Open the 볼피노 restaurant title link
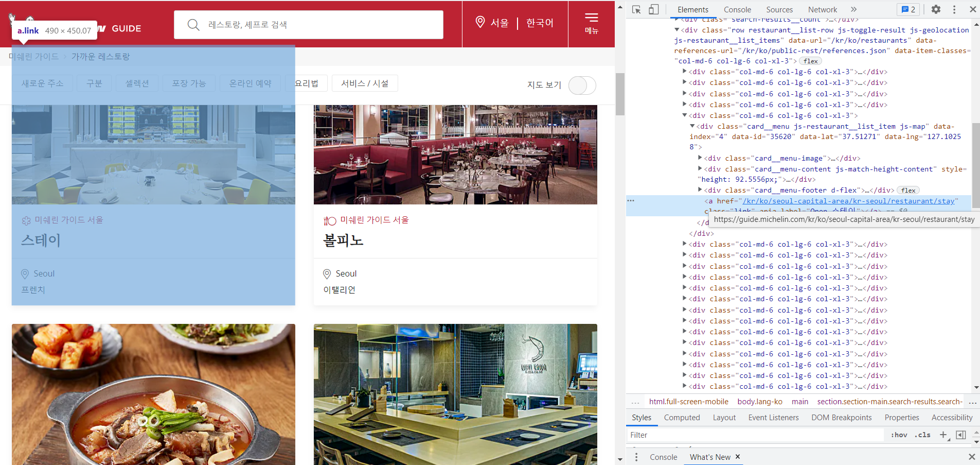This screenshot has height=465, width=980. [343, 240]
